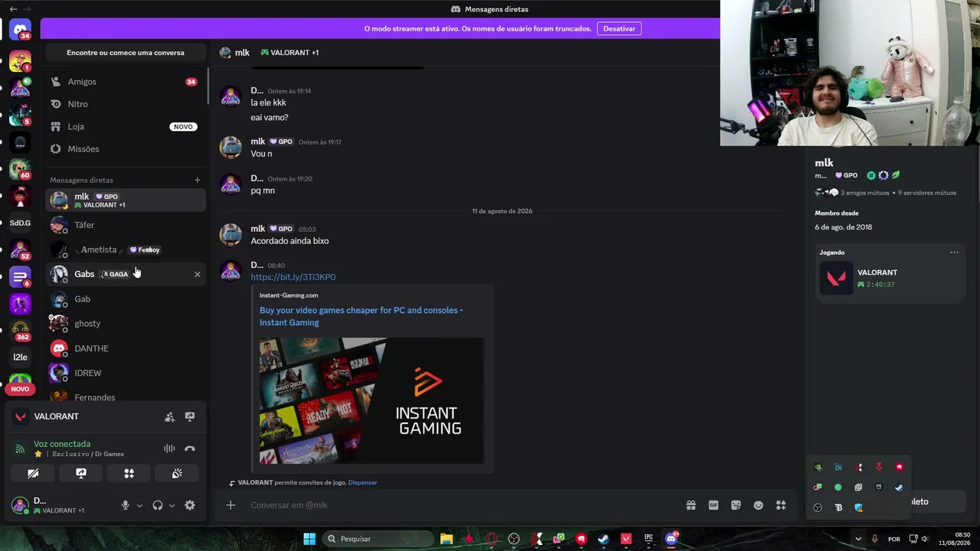The image size is (980, 551).
Task: Show mutual servers of mlk
Action: 927,193
